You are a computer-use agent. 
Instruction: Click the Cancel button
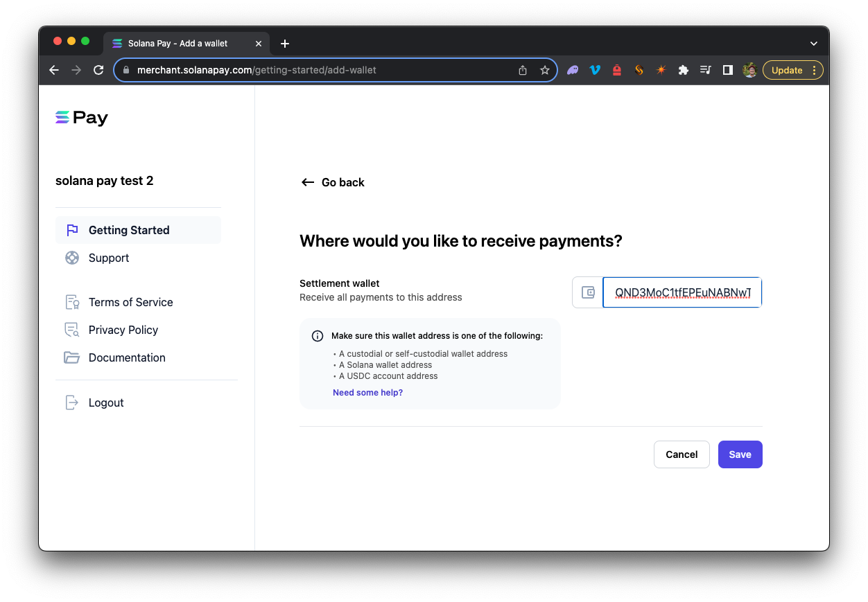[682, 454]
